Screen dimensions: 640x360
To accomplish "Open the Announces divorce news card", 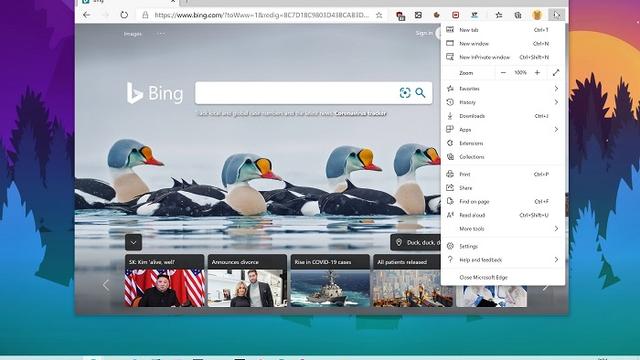I will click(247, 281).
